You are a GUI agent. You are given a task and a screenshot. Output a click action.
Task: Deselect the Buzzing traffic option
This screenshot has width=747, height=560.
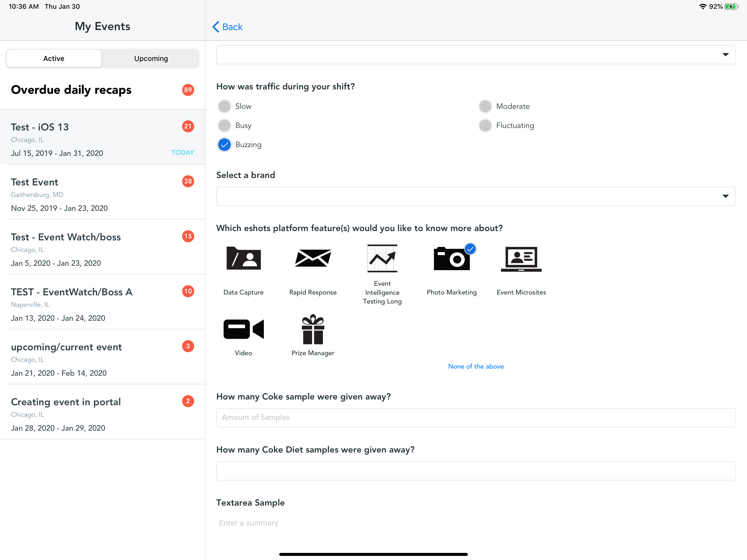pos(224,145)
